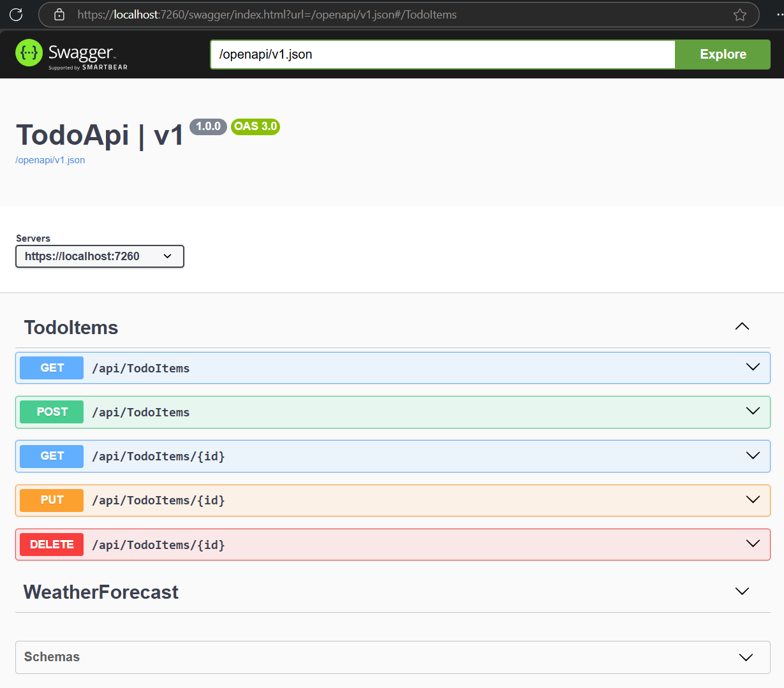This screenshot has width=784, height=688.
Task: Click the padlock icon in the address bar
Action: pos(59,13)
